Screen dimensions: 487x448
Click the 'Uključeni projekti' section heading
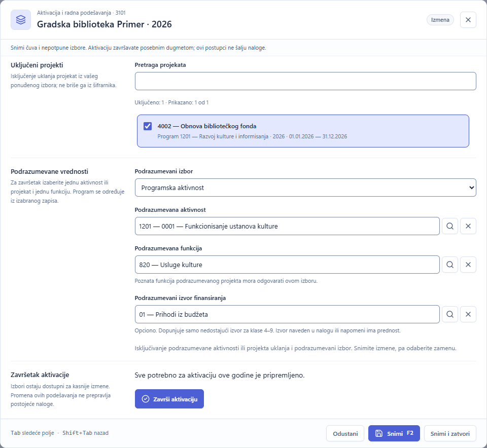point(37,65)
